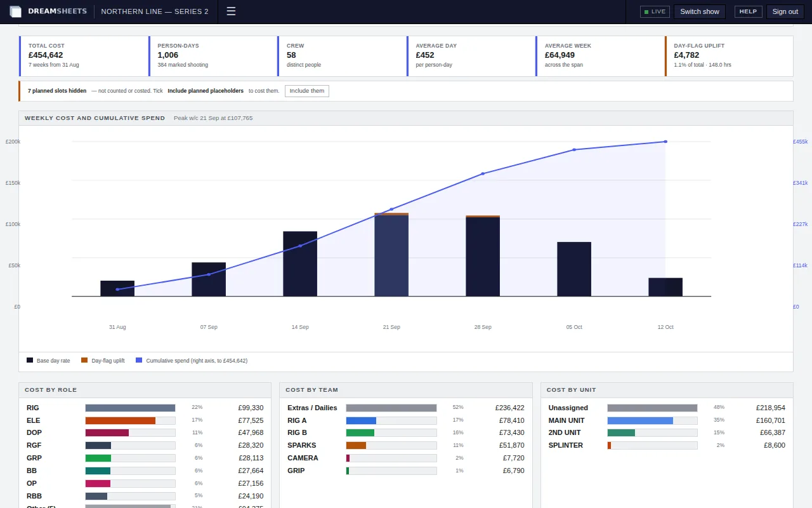
Task: Click the Switch show button
Action: point(700,11)
